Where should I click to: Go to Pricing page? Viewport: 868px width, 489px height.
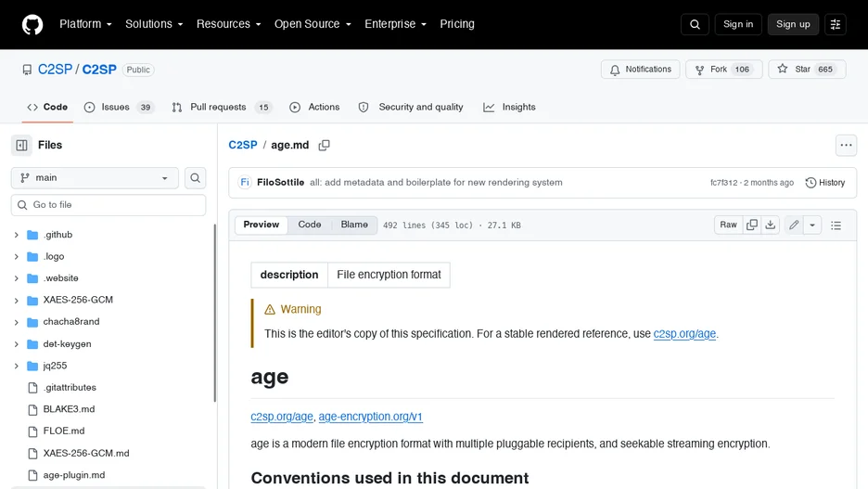456,24
